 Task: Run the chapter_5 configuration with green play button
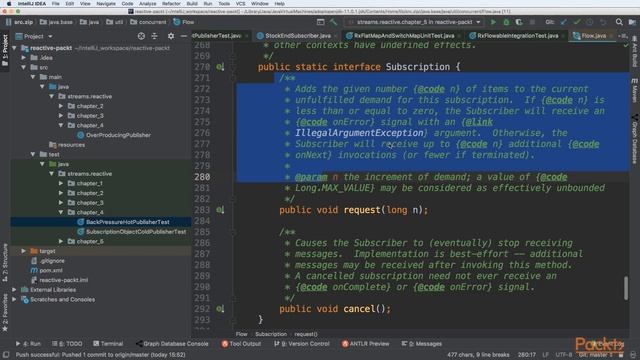point(493,22)
